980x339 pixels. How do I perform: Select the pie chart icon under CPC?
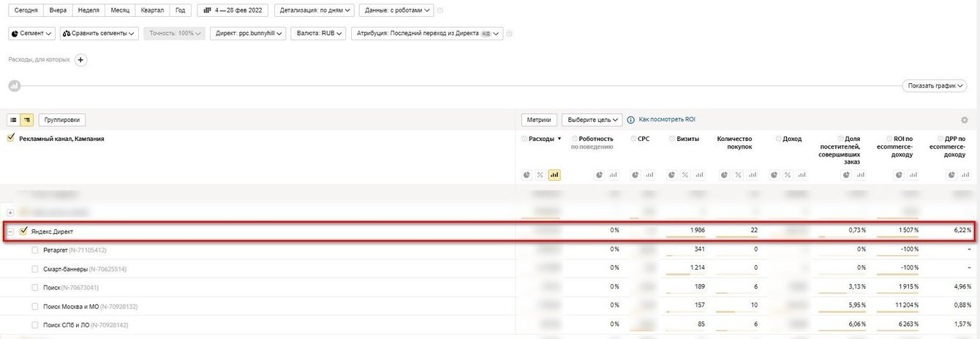(636, 175)
